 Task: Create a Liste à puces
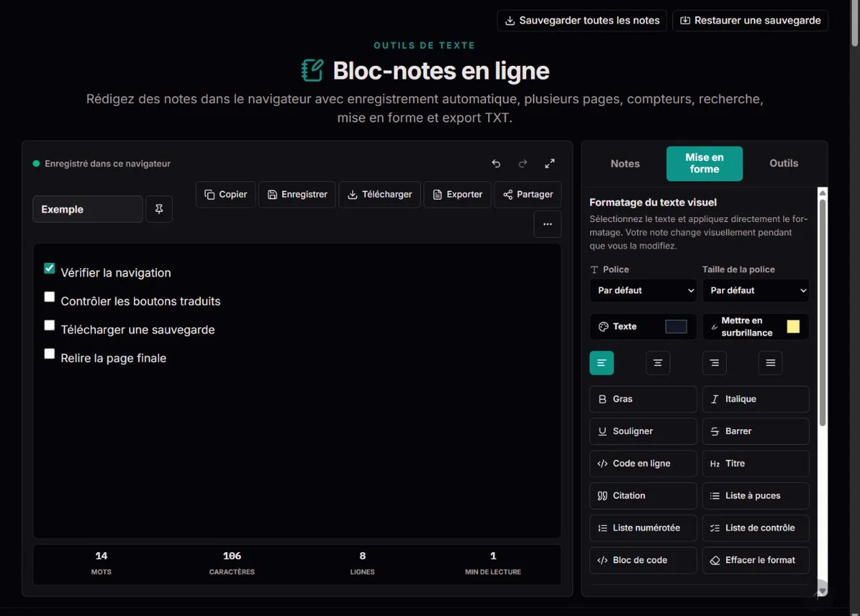[x=755, y=496]
